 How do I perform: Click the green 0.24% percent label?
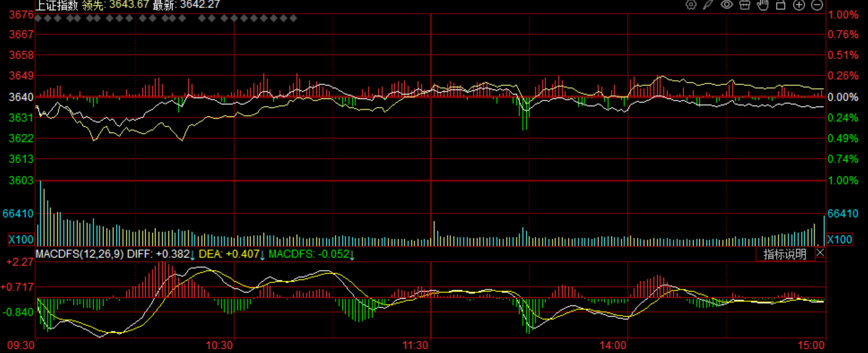[843, 118]
